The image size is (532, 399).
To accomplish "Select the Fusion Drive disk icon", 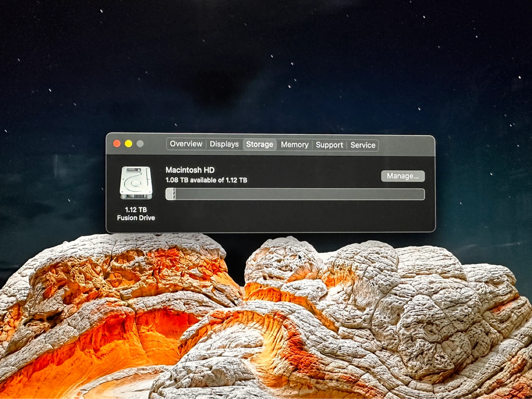I will 136,183.
